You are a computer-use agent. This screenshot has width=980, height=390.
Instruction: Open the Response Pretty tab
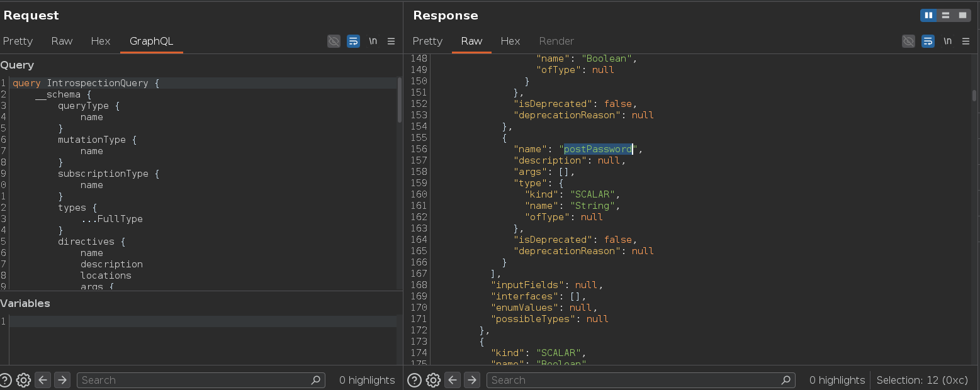(427, 41)
